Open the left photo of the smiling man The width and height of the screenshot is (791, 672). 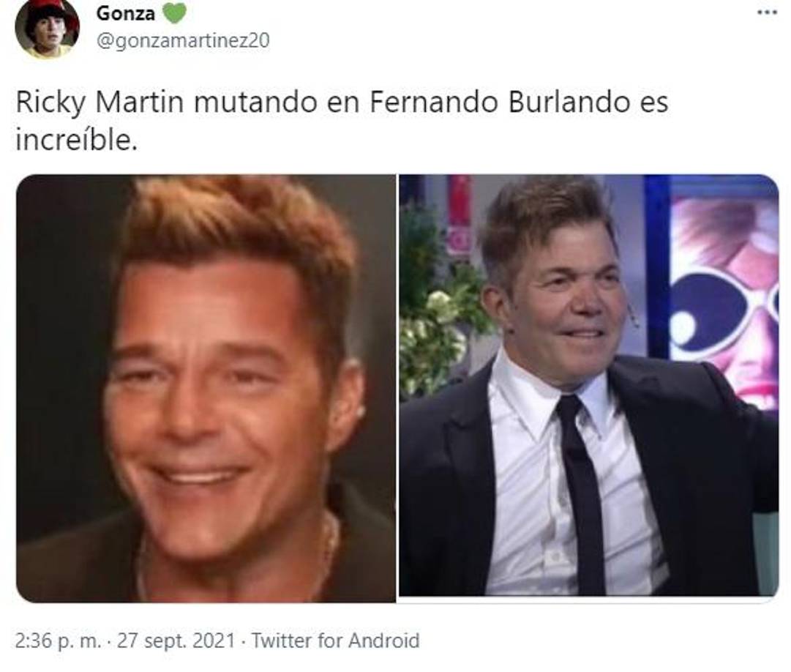click(x=206, y=388)
